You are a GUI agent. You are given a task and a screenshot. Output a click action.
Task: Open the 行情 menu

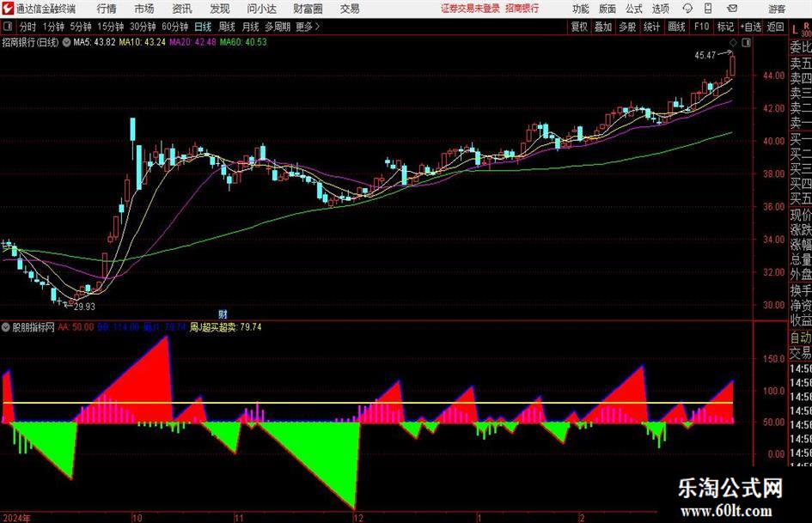[107, 9]
